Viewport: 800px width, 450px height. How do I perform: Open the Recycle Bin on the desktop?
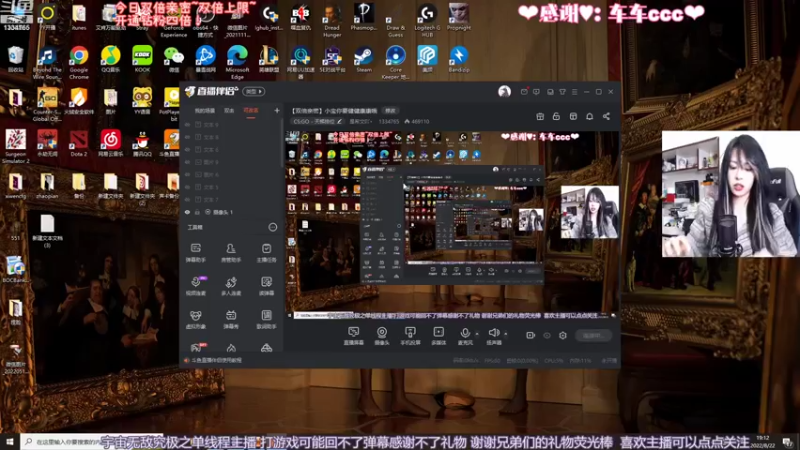(x=15, y=59)
